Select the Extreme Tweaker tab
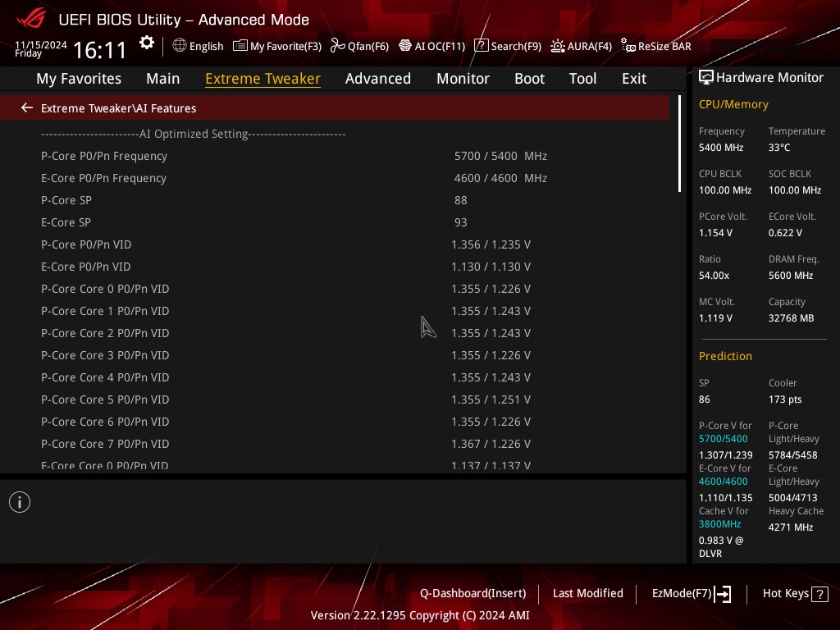Viewport: 840px width, 630px height. [263, 78]
